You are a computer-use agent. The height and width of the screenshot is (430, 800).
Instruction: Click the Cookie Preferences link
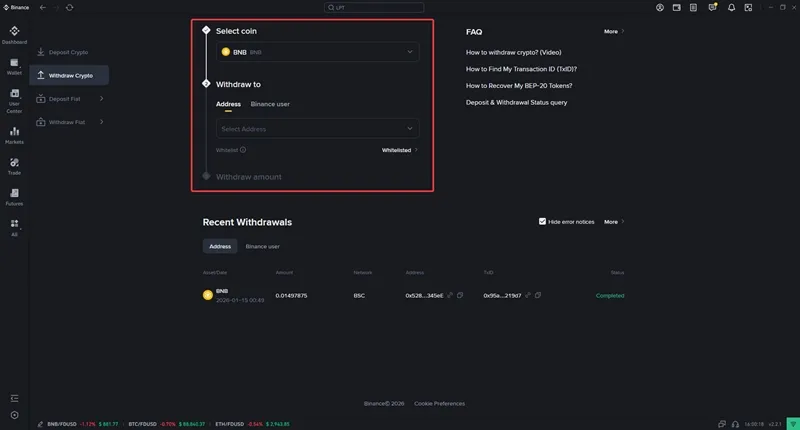click(439, 403)
